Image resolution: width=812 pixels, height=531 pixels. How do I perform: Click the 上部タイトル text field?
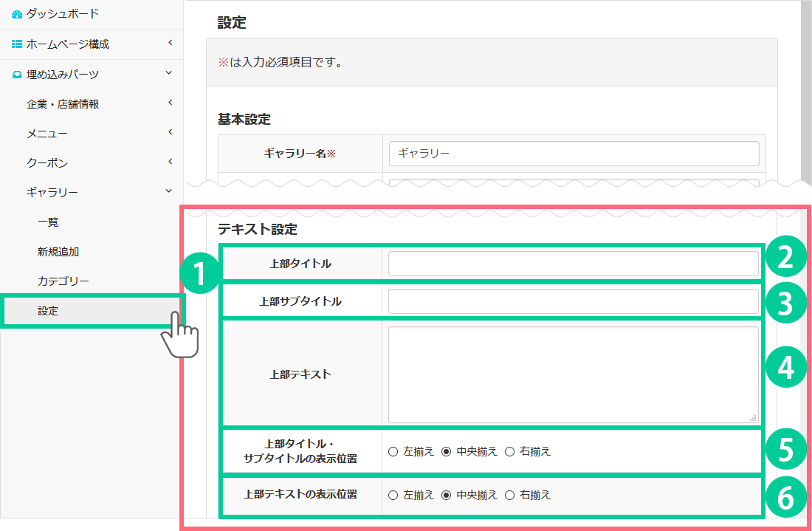pyautogui.click(x=573, y=264)
